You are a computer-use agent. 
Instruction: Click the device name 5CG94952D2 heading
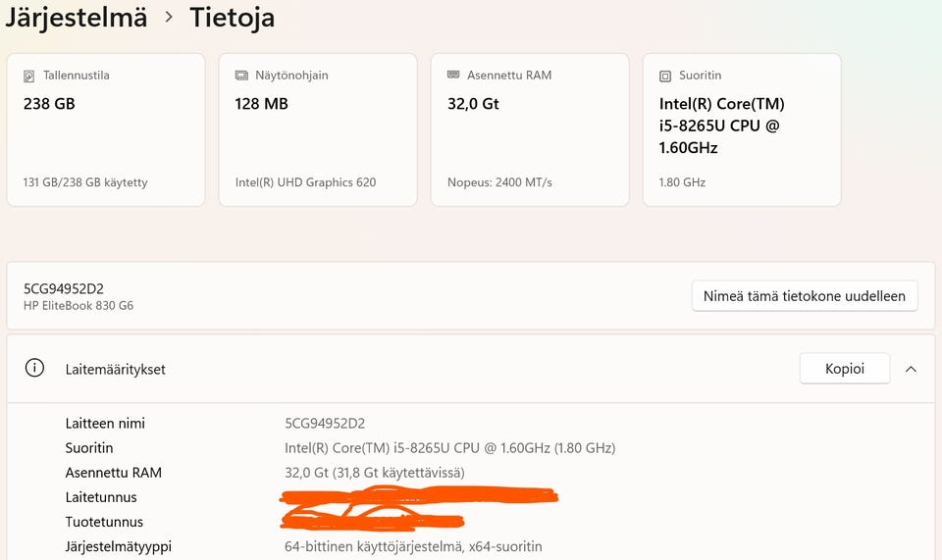pyautogui.click(x=64, y=288)
